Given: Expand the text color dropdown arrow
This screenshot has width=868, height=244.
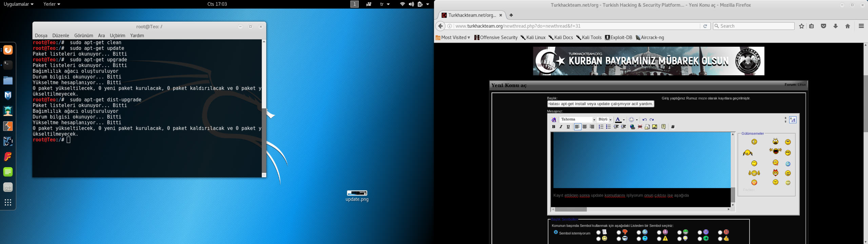Looking at the screenshot, I should 624,120.
